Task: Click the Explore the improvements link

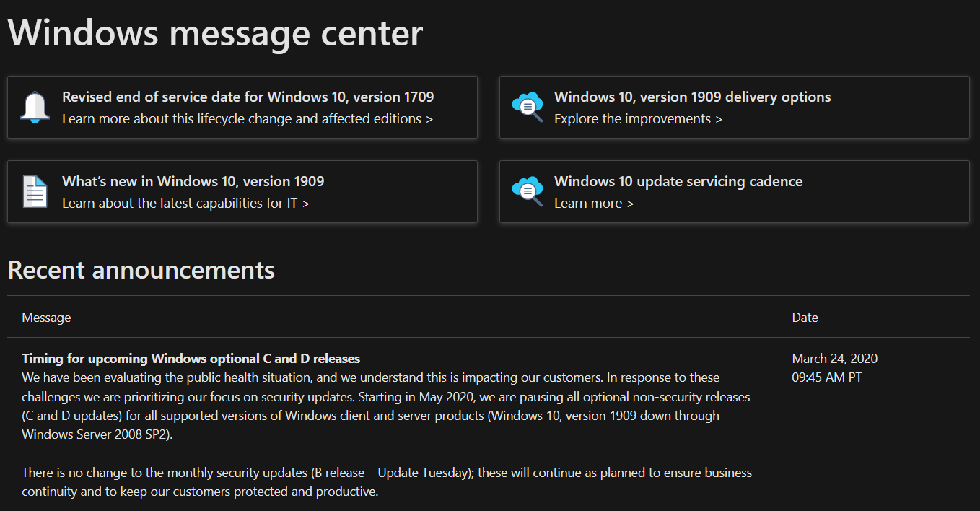Action: 638,118
